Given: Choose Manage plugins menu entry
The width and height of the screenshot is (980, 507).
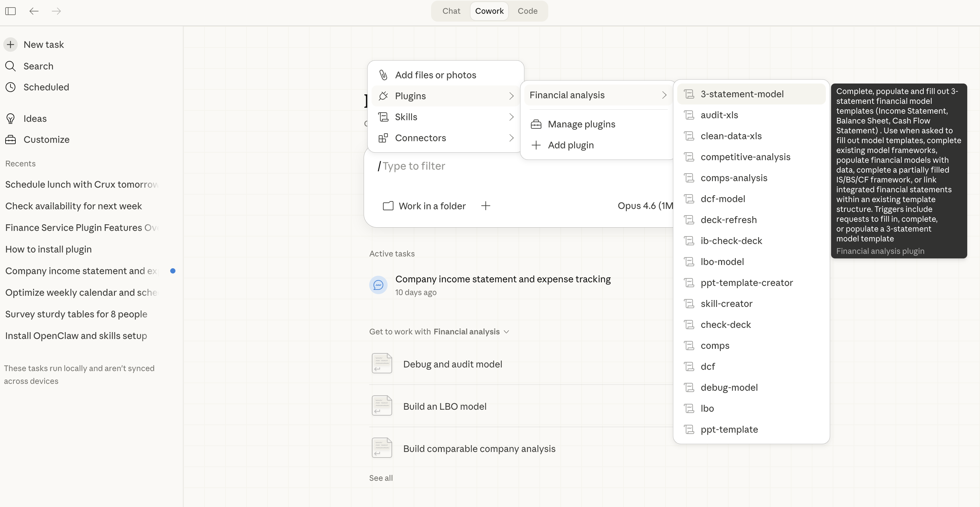Looking at the screenshot, I should [x=581, y=124].
